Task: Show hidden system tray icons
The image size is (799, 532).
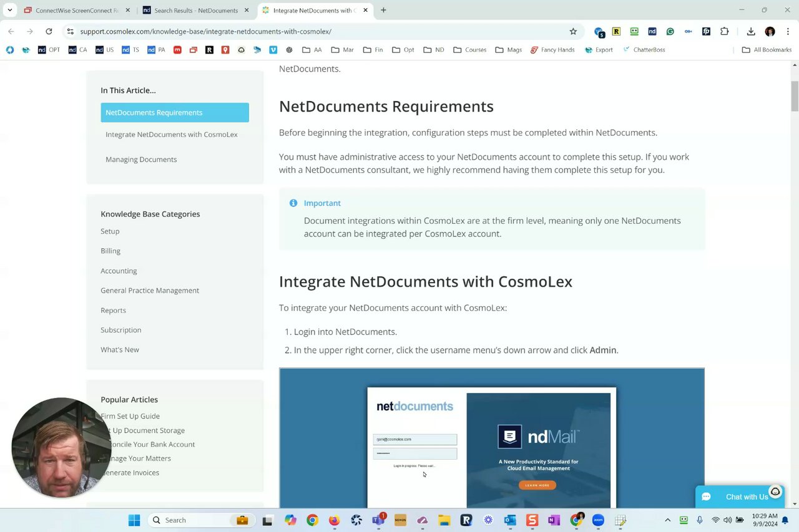Action: click(x=667, y=520)
